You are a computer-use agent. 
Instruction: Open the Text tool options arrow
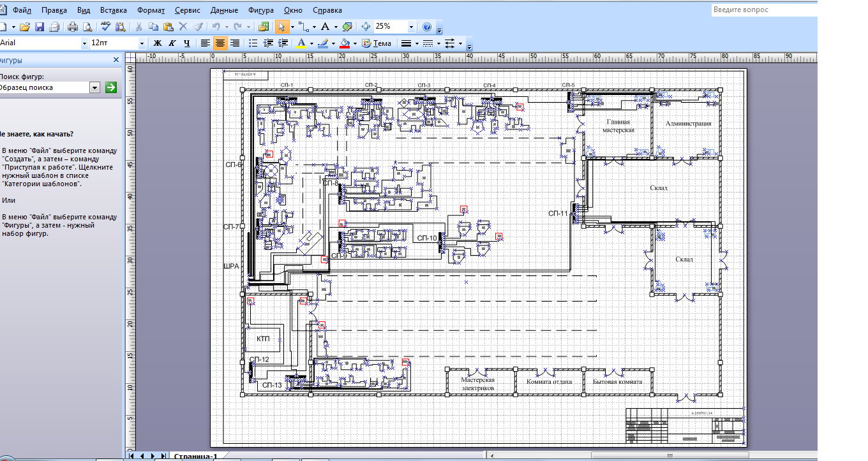[336, 27]
